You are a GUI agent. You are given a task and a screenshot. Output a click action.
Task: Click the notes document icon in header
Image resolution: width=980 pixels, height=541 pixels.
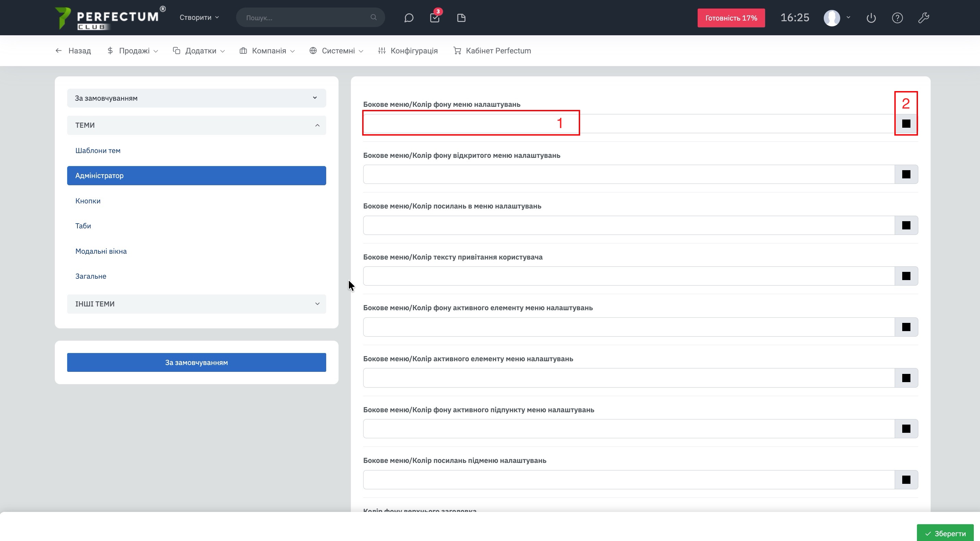(461, 18)
